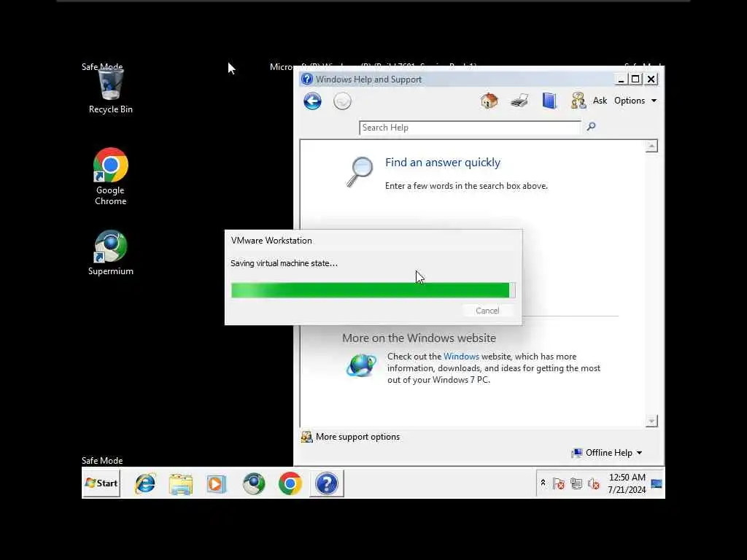Show hidden tray icons arrow
747x560 pixels.
pyautogui.click(x=543, y=483)
